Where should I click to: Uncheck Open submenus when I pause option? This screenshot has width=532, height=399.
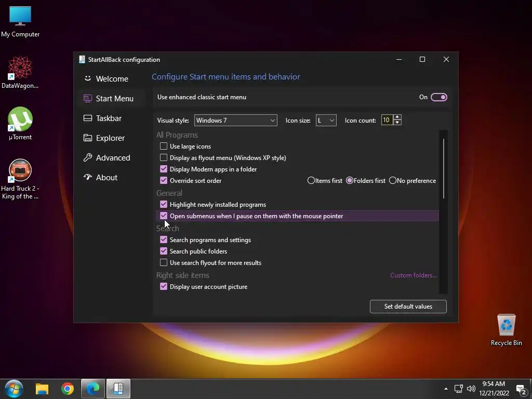coord(164,216)
